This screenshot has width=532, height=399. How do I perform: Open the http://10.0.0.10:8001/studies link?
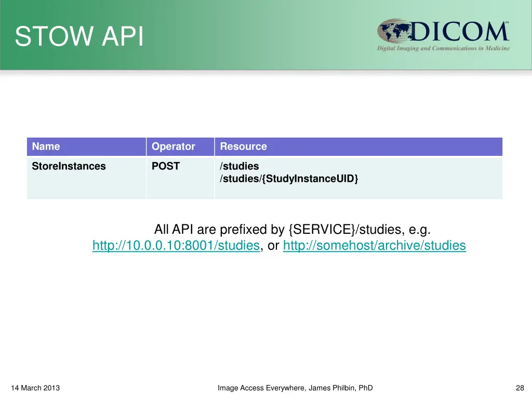[176, 245]
